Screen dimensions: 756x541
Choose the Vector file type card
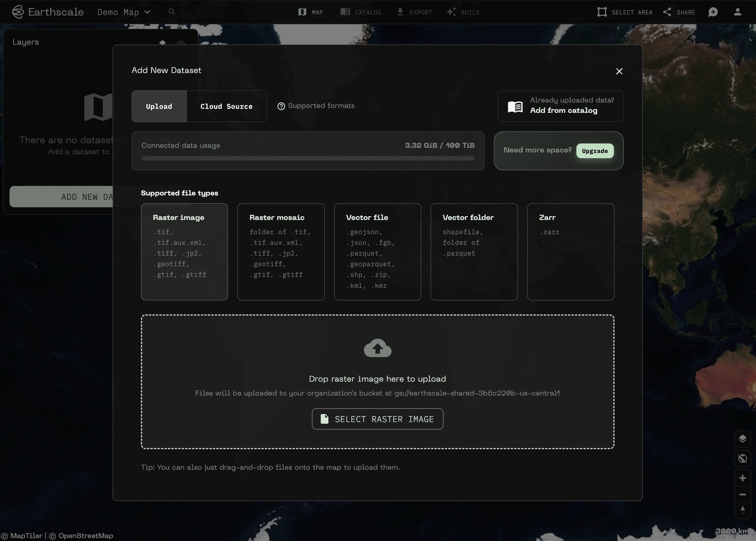point(377,252)
